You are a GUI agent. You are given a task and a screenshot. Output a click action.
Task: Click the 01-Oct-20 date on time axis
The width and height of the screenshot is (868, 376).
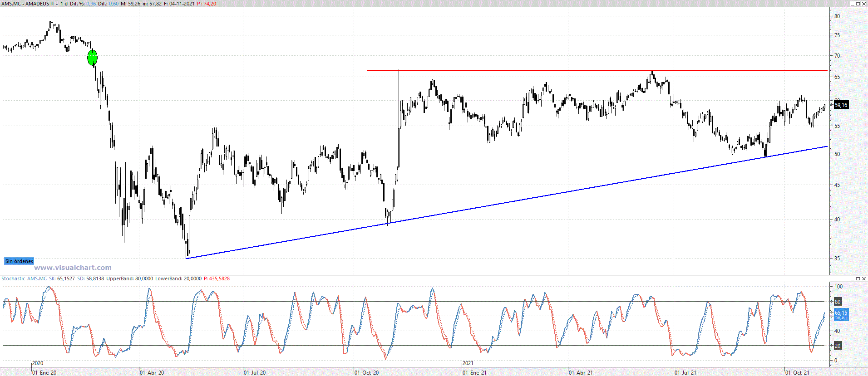click(366, 373)
